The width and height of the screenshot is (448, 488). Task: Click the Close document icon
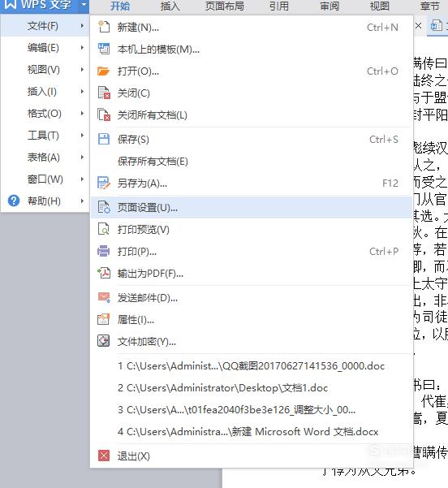tap(104, 93)
